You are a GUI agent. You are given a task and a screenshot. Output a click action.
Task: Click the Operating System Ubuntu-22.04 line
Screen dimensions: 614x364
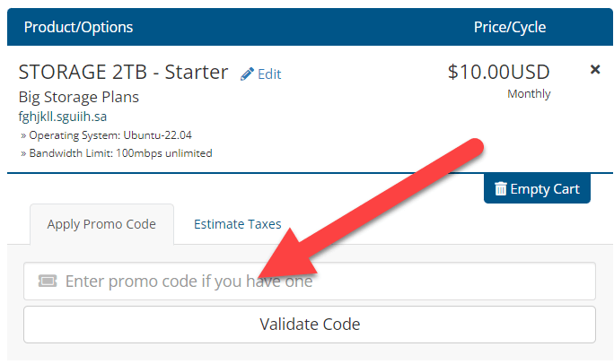click(106, 135)
